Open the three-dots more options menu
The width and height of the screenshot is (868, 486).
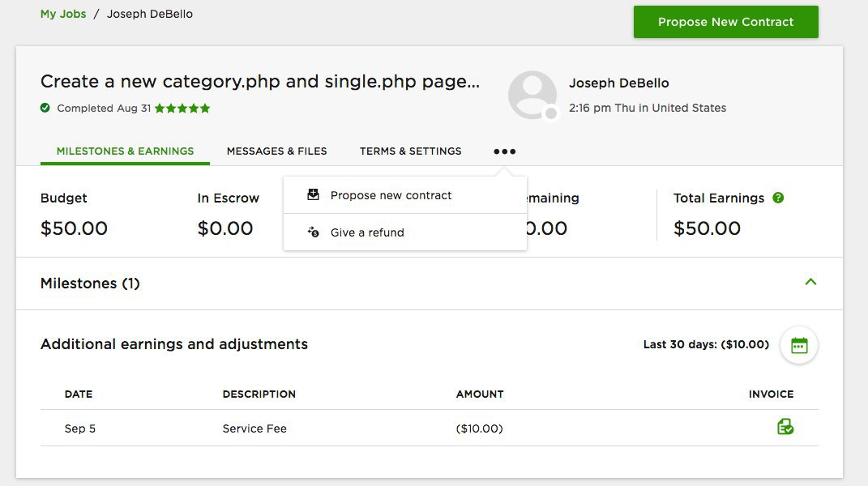[504, 151]
